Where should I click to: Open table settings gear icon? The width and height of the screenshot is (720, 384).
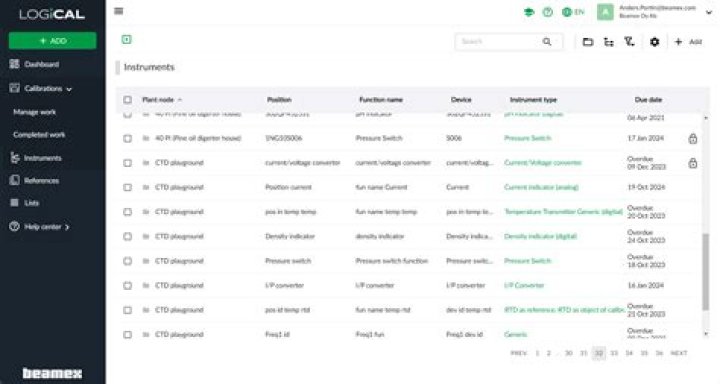coord(654,42)
